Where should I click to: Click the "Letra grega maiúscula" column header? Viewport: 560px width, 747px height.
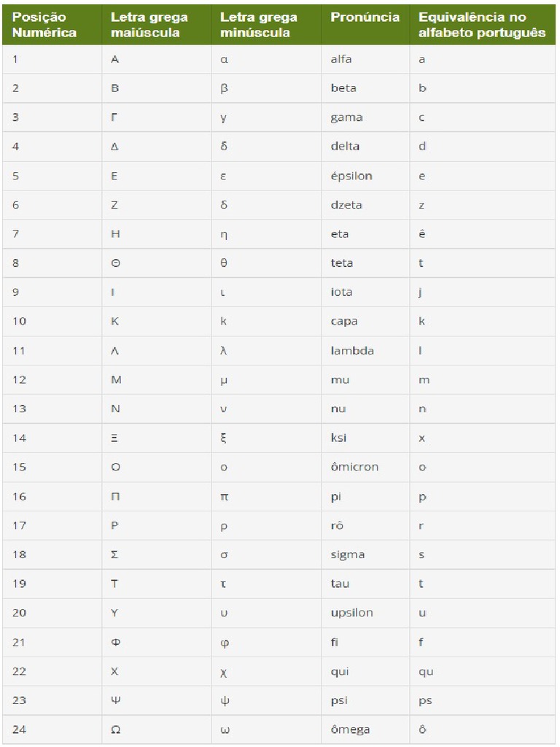pos(149,25)
